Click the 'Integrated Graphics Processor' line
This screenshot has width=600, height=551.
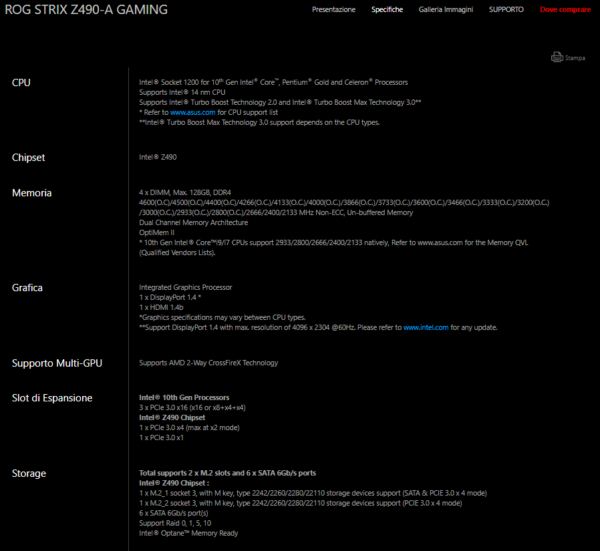click(185, 287)
